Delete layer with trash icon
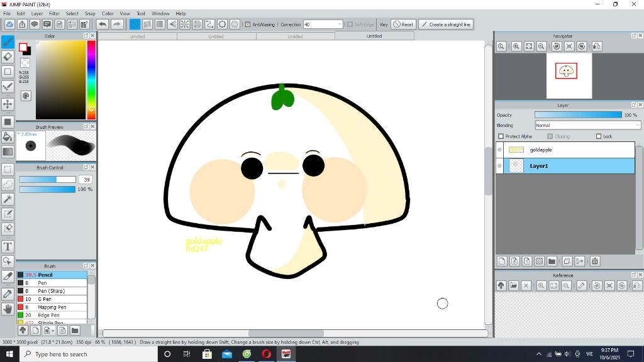This screenshot has height=362, width=644. click(x=595, y=261)
